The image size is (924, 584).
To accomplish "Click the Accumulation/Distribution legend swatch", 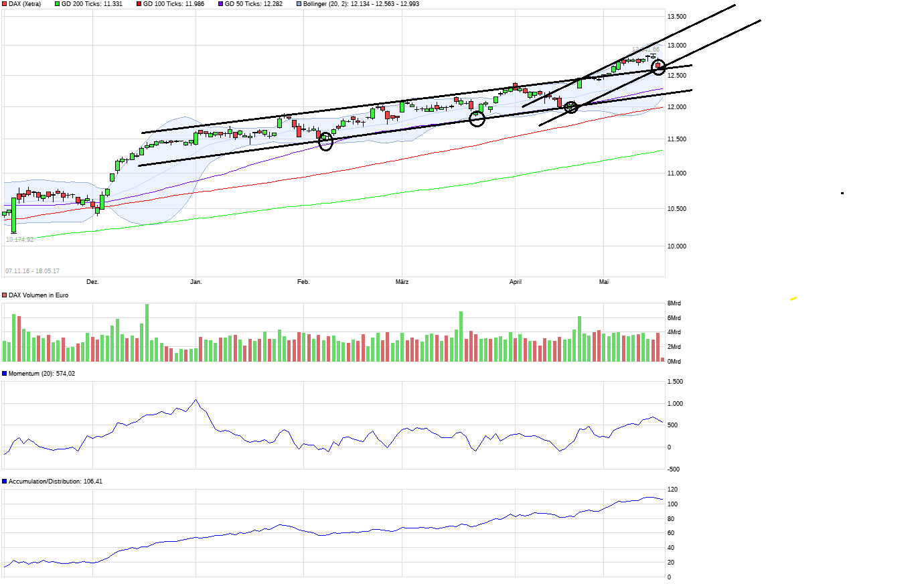I will (x=5, y=482).
